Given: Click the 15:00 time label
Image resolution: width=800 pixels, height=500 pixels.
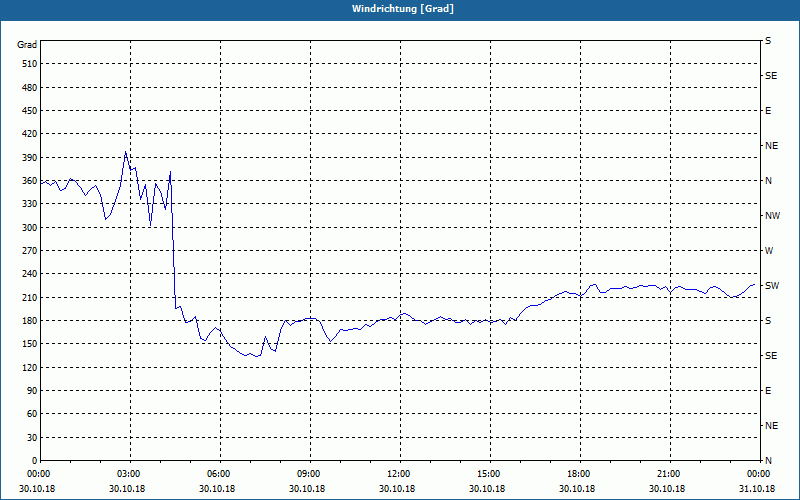Looking at the screenshot, I should 487,474.
